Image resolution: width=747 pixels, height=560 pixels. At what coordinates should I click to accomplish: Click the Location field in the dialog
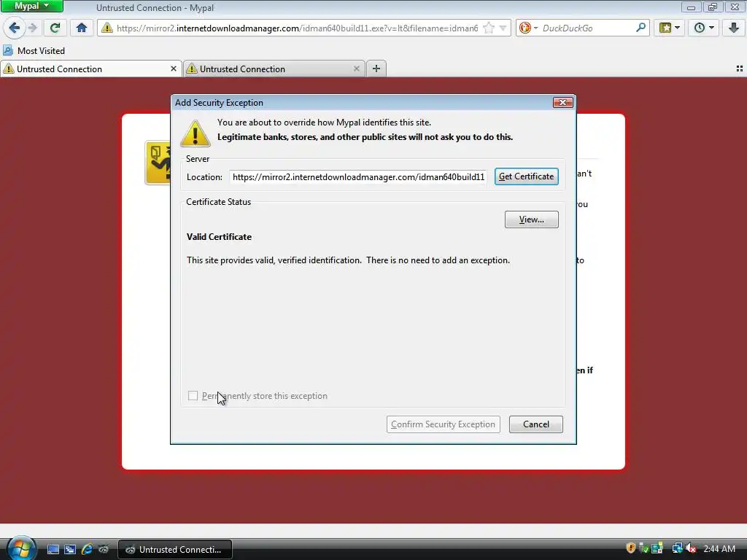(x=358, y=177)
